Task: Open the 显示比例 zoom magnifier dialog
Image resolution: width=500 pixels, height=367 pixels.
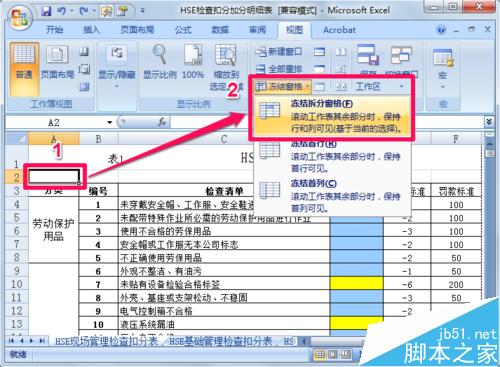Action: click(160, 63)
